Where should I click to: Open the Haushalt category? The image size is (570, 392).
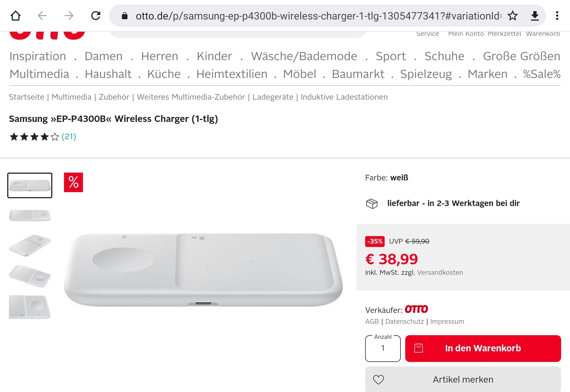[x=108, y=74]
